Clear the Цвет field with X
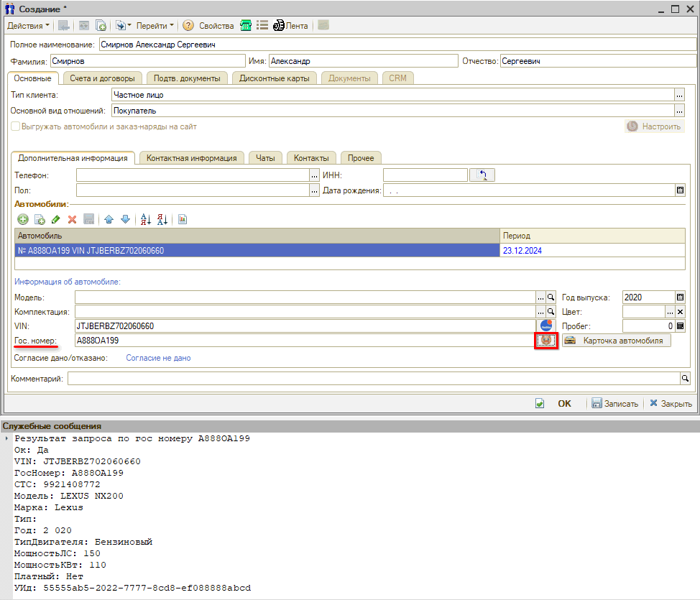The height and width of the screenshot is (600, 700). point(680,312)
